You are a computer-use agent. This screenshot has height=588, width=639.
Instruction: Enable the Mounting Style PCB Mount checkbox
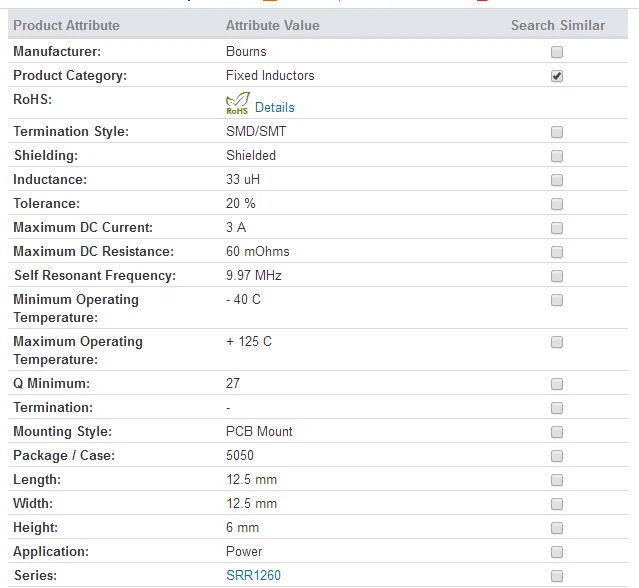point(557,432)
